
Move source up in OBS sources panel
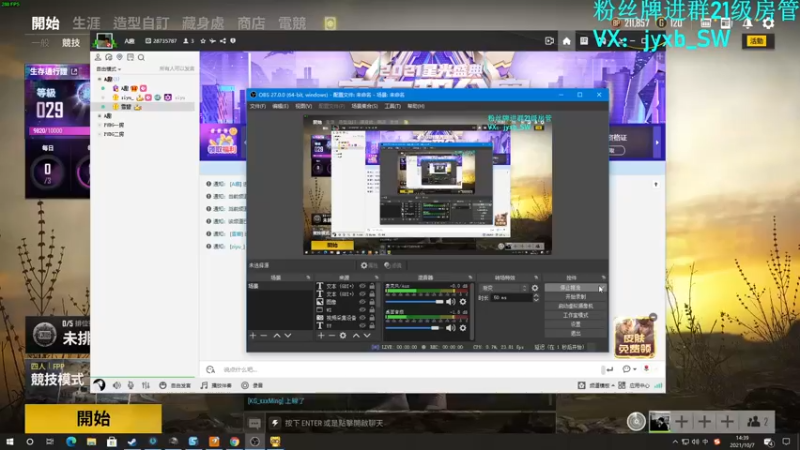(x=356, y=336)
